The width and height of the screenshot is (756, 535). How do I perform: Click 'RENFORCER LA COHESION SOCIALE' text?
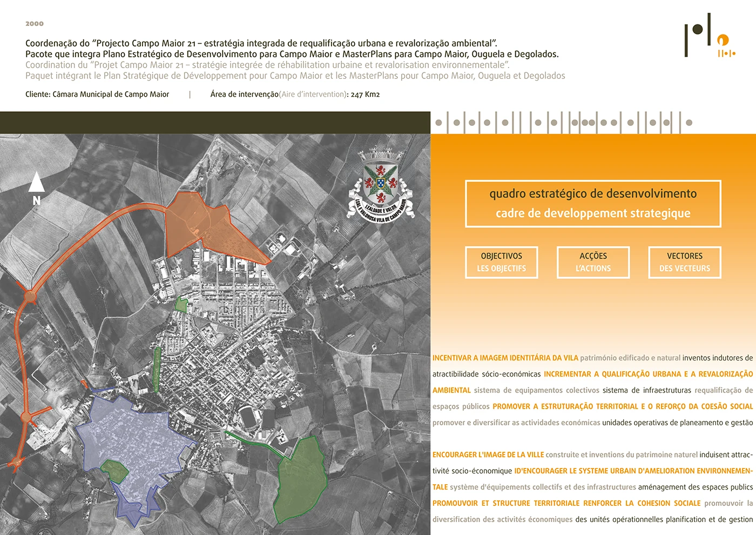[642, 503]
